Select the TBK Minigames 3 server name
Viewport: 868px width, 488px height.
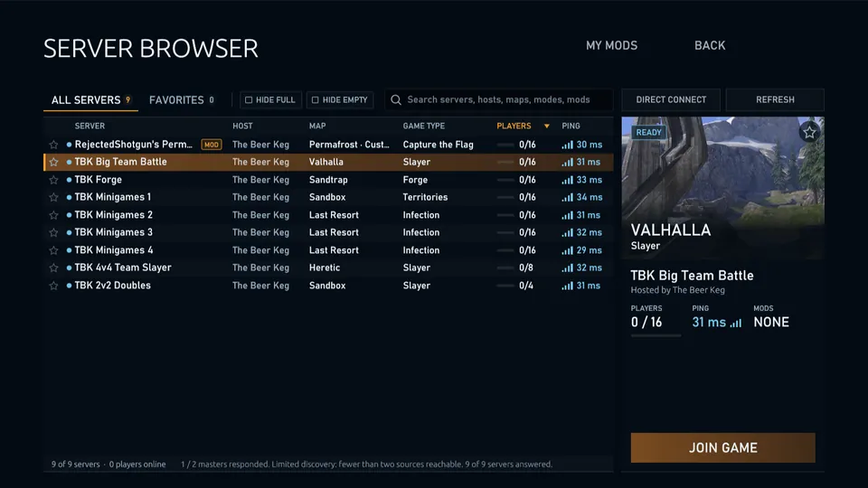point(114,232)
